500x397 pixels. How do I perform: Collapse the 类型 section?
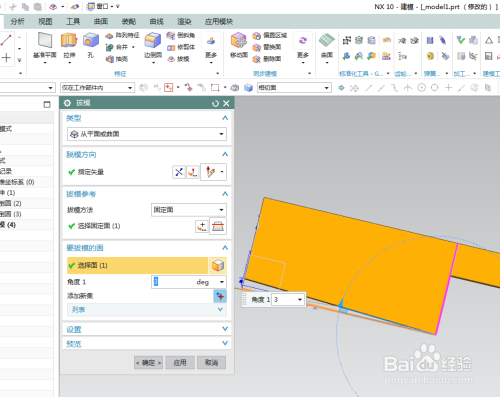(225, 118)
